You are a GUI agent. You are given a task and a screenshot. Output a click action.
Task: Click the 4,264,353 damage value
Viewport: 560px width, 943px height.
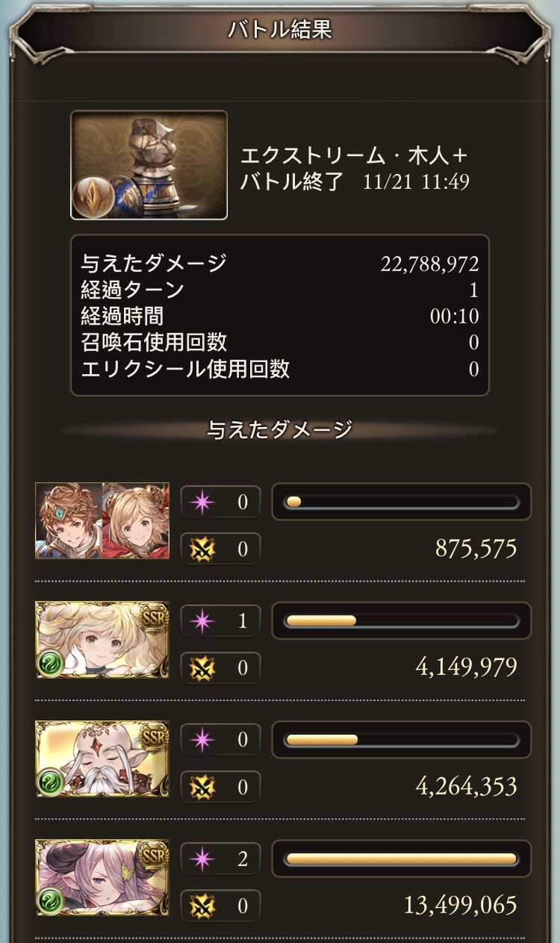(466, 786)
